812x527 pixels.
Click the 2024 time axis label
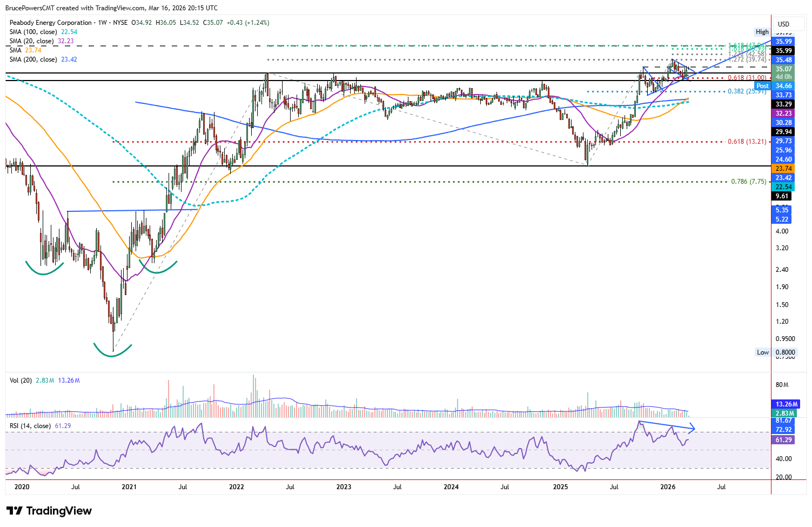point(451,487)
